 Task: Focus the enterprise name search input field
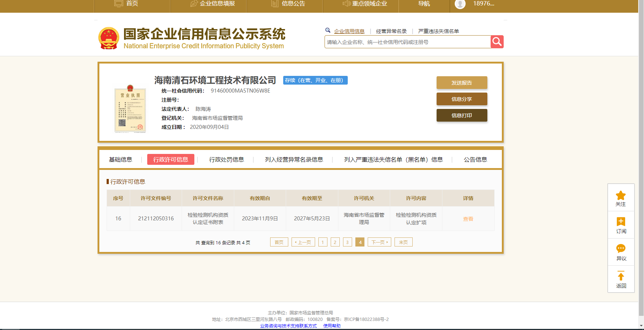click(x=407, y=42)
